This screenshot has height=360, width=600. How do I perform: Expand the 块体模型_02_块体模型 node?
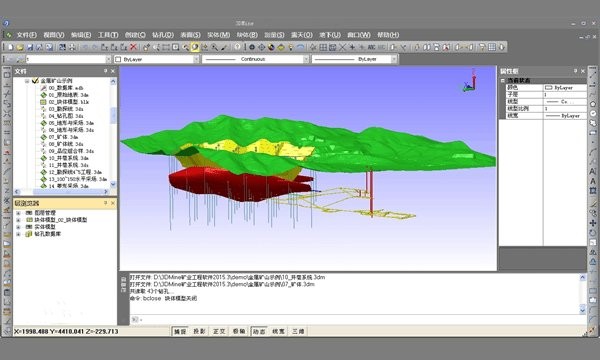(x=18, y=220)
